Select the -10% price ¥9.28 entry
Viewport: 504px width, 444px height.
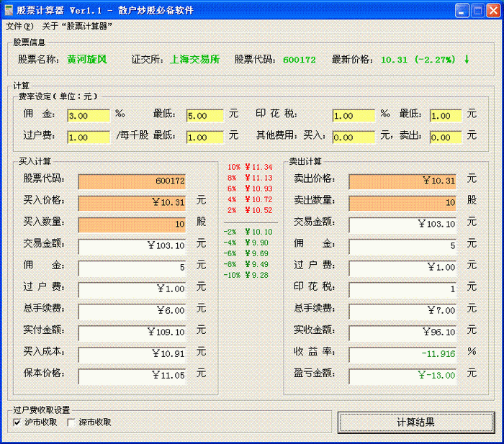click(x=250, y=275)
